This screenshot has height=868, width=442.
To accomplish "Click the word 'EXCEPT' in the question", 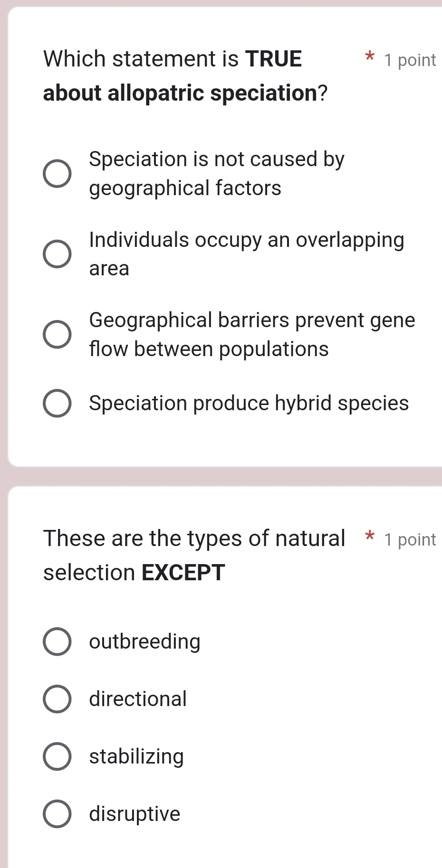I will 183,572.
